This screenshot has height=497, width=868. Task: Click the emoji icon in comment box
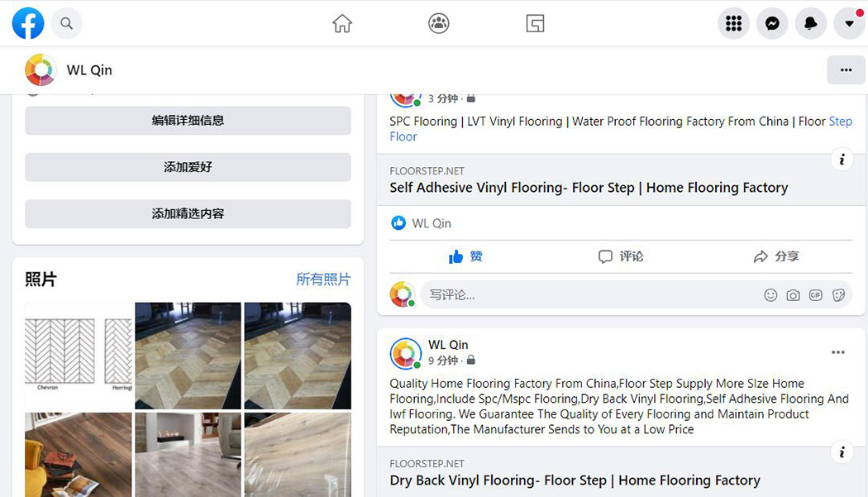pyautogui.click(x=770, y=295)
